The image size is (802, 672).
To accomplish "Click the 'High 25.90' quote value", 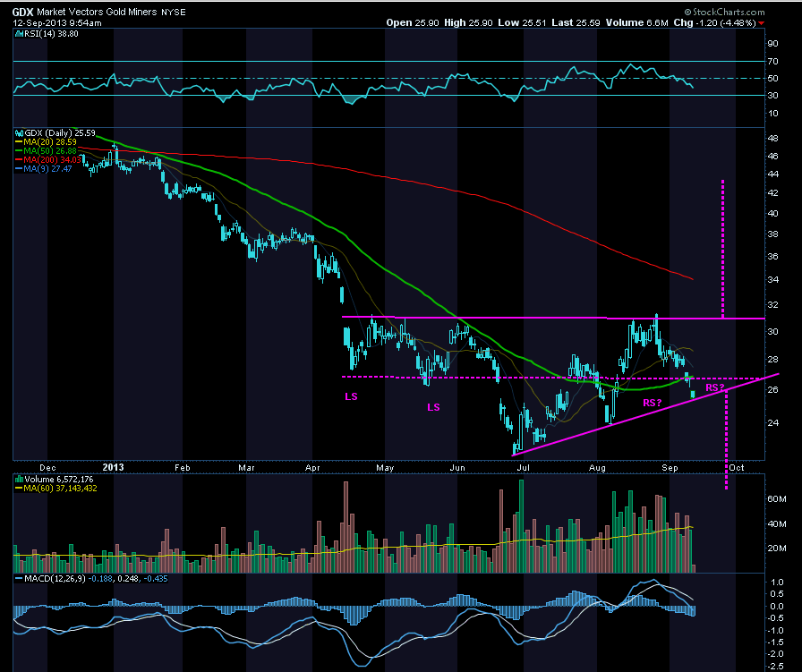I will tap(468, 22).
